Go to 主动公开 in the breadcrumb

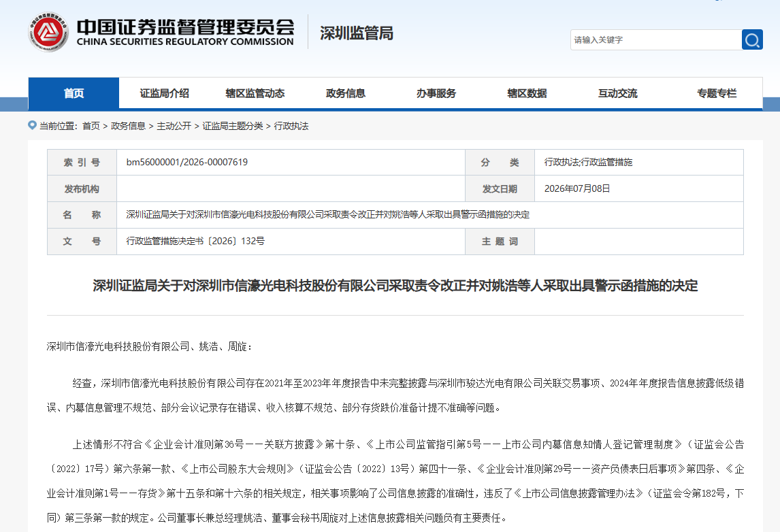click(174, 127)
